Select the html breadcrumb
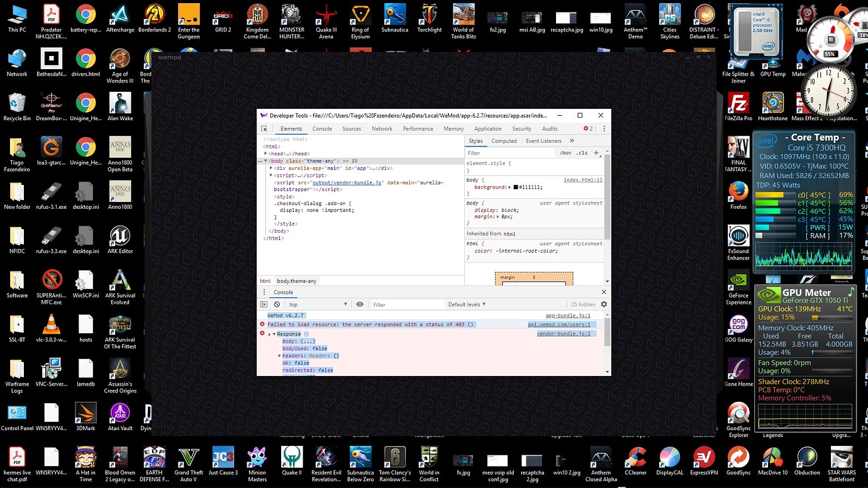Image resolution: width=868 pixels, height=488 pixels. click(x=265, y=281)
